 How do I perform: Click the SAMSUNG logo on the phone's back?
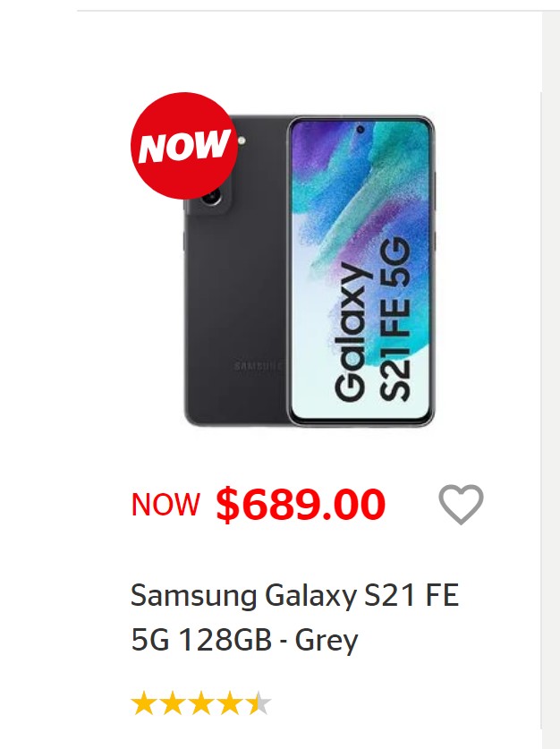tap(257, 365)
